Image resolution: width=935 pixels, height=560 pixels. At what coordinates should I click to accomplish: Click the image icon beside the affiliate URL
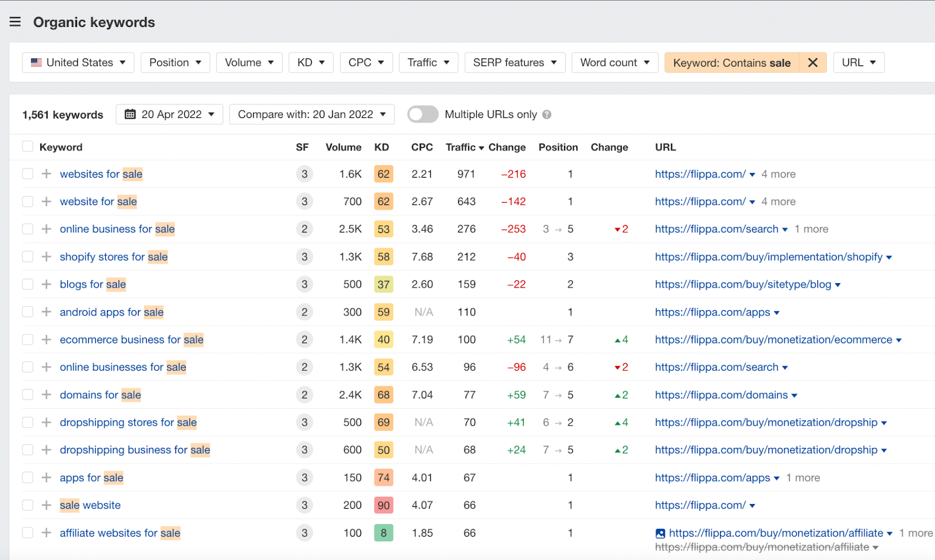pos(660,533)
